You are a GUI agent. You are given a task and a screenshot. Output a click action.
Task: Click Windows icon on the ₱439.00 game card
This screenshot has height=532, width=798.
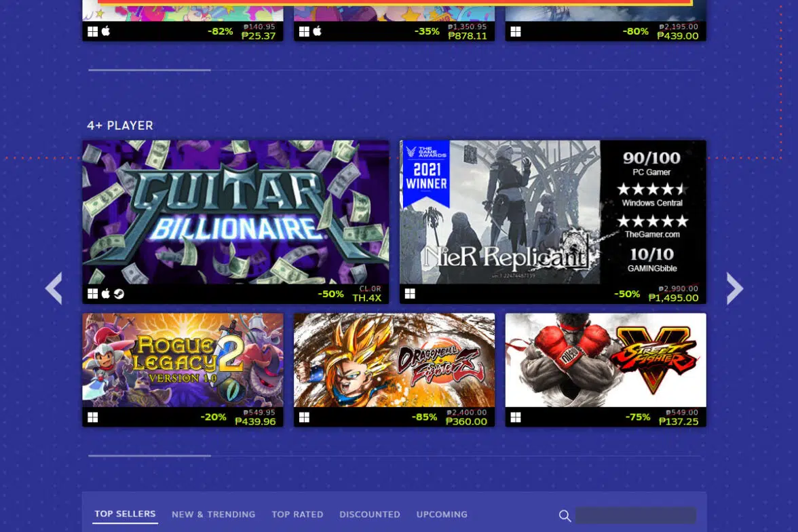pyautogui.click(x=516, y=32)
